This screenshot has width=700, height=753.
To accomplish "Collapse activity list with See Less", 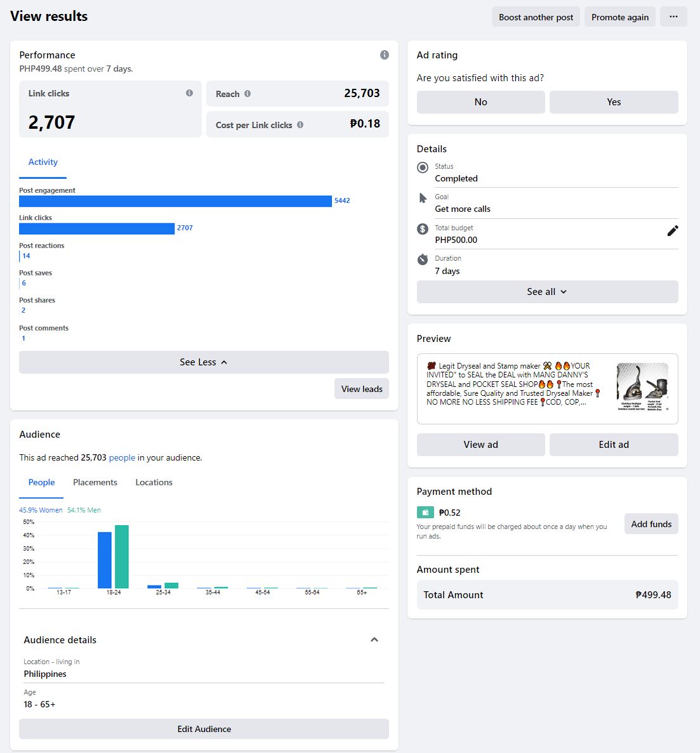I will [204, 362].
